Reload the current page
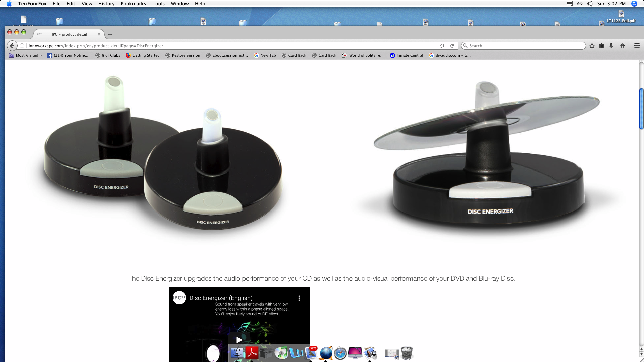The width and height of the screenshot is (644, 362). click(x=452, y=46)
